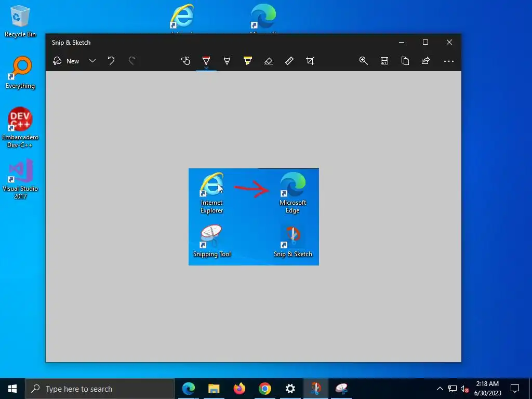532x399 pixels.
Task: Share the snip
Action: pyautogui.click(x=426, y=61)
